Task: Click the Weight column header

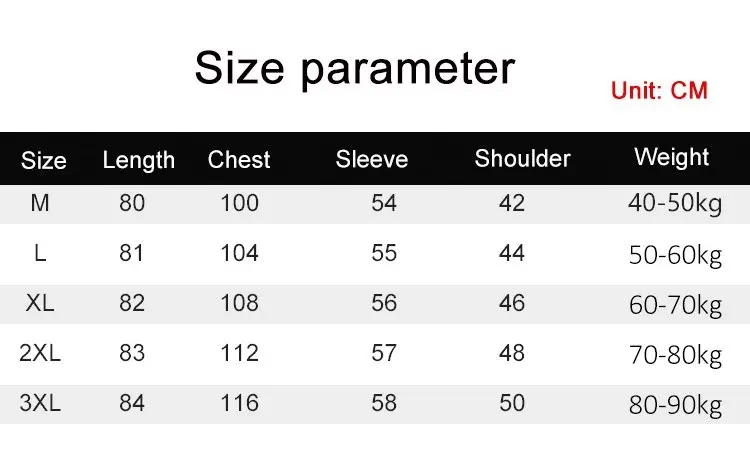Action: [671, 157]
